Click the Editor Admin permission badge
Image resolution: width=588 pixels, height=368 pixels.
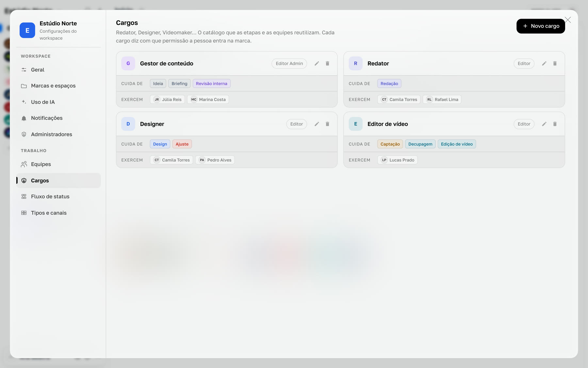point(289,63)
